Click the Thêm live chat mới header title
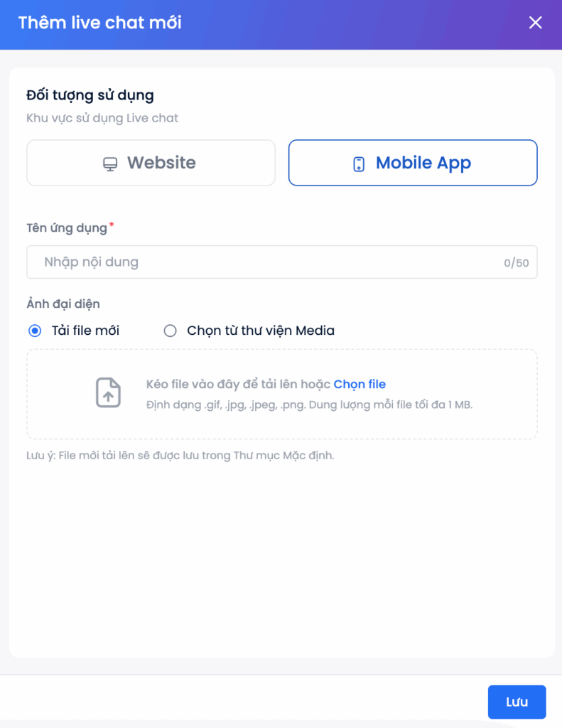The width and height of the screenshot is (562, 728). click(99, 23)
